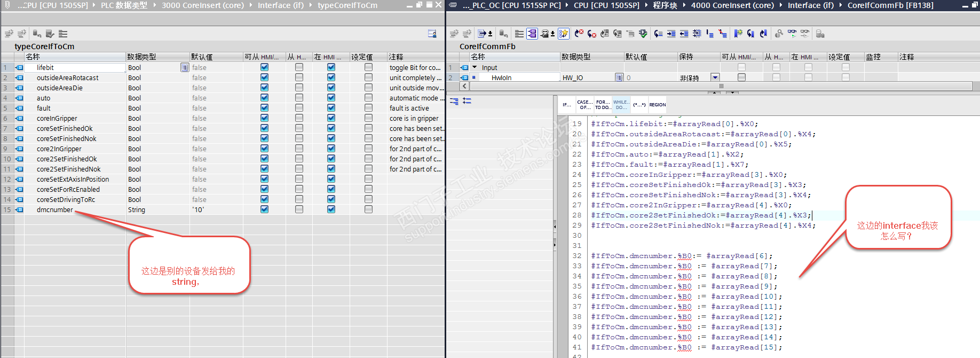Click 3000 CoreInsert breadcrumb in left window
Image resolution: width=980 pixels, height=358 pixels.
[x=203, y=5]
